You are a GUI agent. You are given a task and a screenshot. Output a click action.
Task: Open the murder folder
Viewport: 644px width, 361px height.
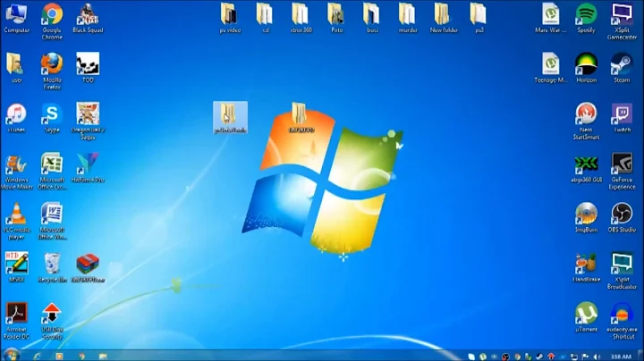tap(408, 18)
